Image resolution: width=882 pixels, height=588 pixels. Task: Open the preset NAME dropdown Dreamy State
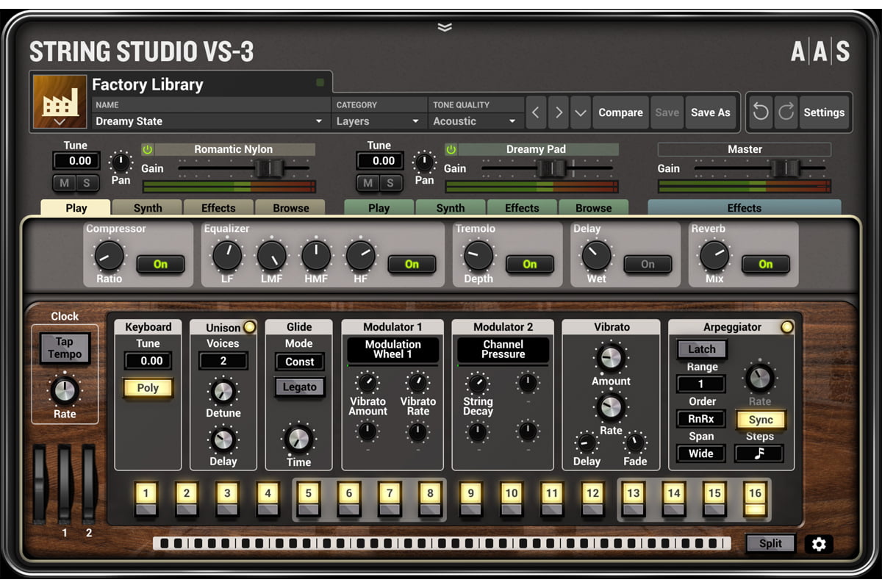pyautogui.click(x=210, y=121)
